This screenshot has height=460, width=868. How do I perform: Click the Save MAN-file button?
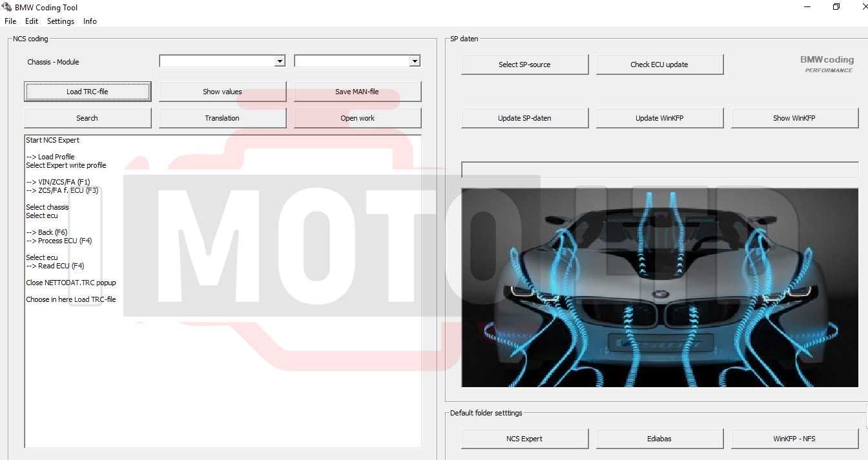357,92
